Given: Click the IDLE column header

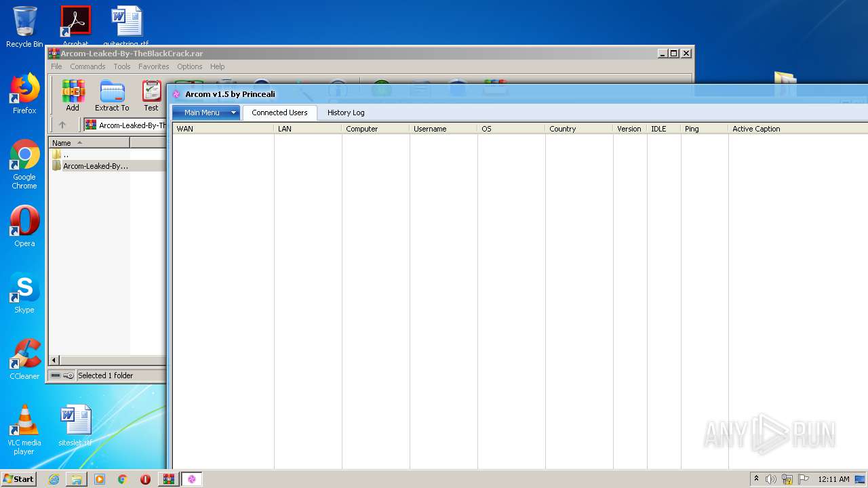Looking at the screenshot, I should click(664, 129).
